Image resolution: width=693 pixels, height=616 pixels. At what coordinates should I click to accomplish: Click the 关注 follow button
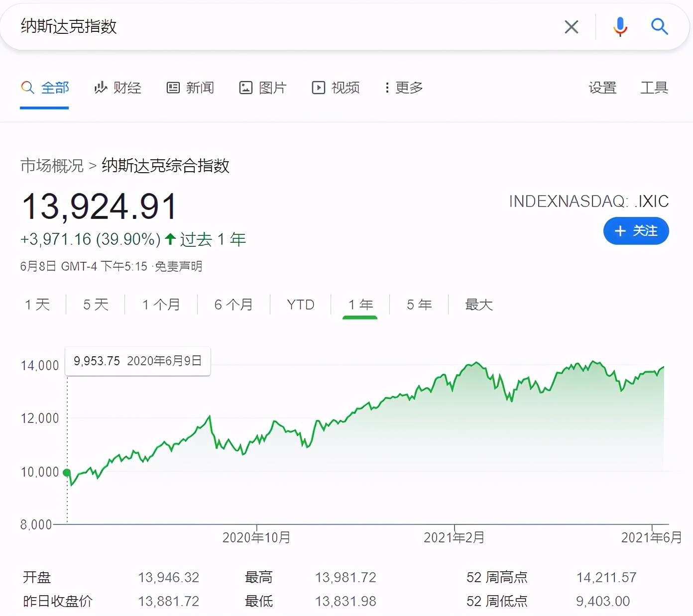point(636,231)
